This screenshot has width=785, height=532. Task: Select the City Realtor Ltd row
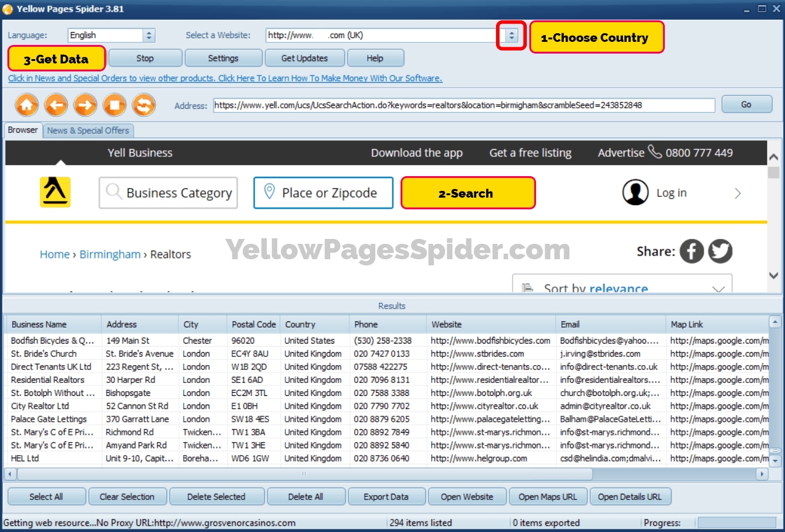pos(388,406)
